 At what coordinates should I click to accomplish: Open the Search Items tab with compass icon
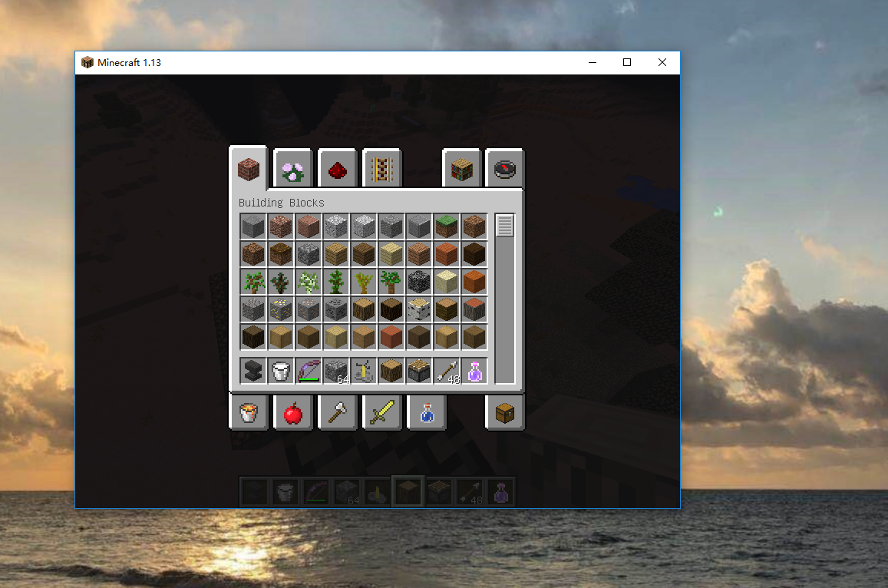[504, 169]
